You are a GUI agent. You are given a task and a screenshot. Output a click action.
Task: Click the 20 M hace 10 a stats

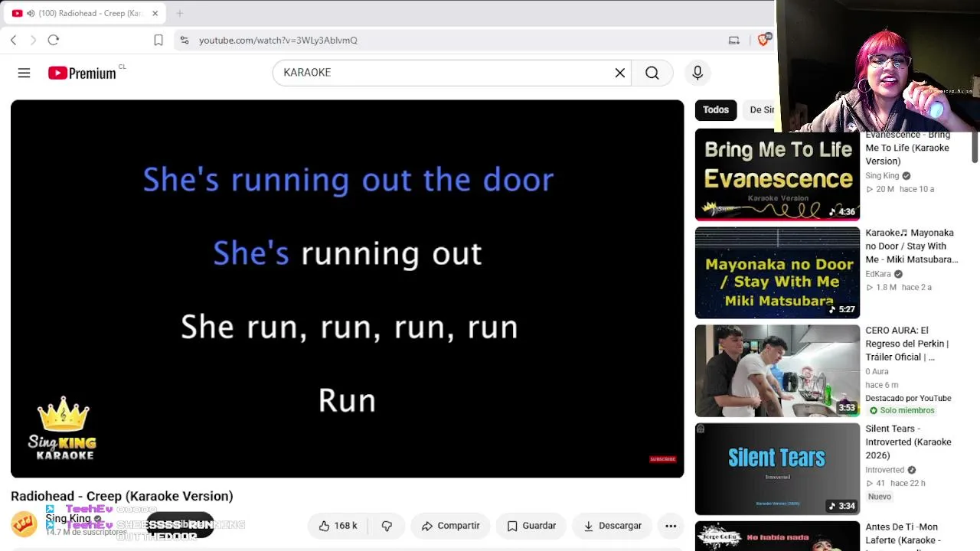tap(900, 189)
